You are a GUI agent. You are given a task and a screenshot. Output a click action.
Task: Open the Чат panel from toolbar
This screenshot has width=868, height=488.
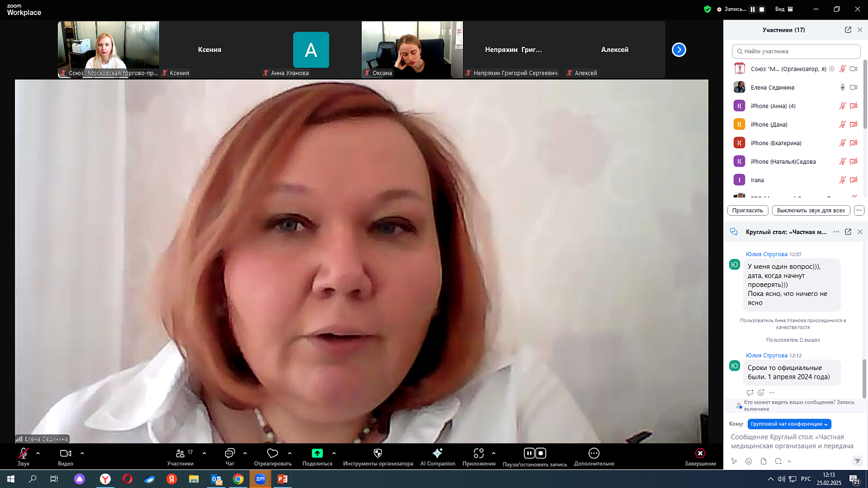[x=230, y=454]
